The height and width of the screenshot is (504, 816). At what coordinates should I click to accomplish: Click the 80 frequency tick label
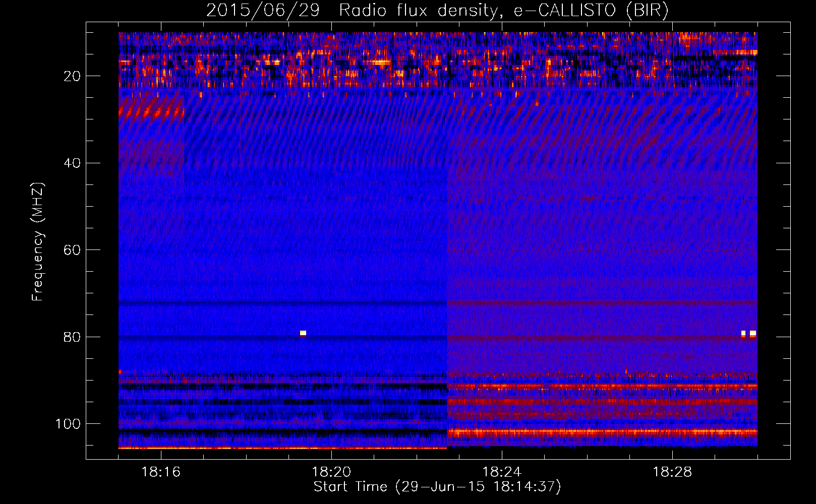[72, 337]
